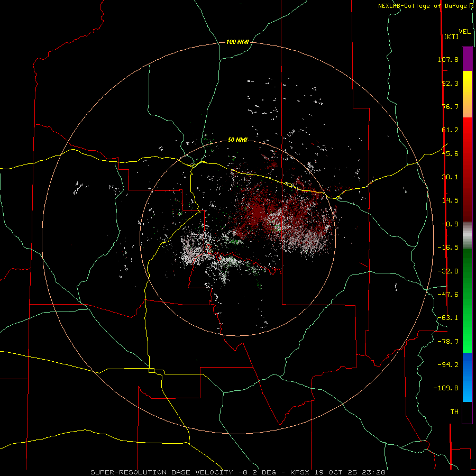Click the 76.7 velocity scale value
Screen dimensions: 476x476
point(450,106)
